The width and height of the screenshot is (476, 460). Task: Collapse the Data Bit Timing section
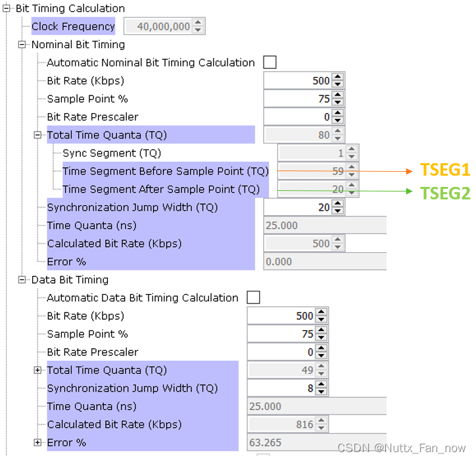[22, 280]
